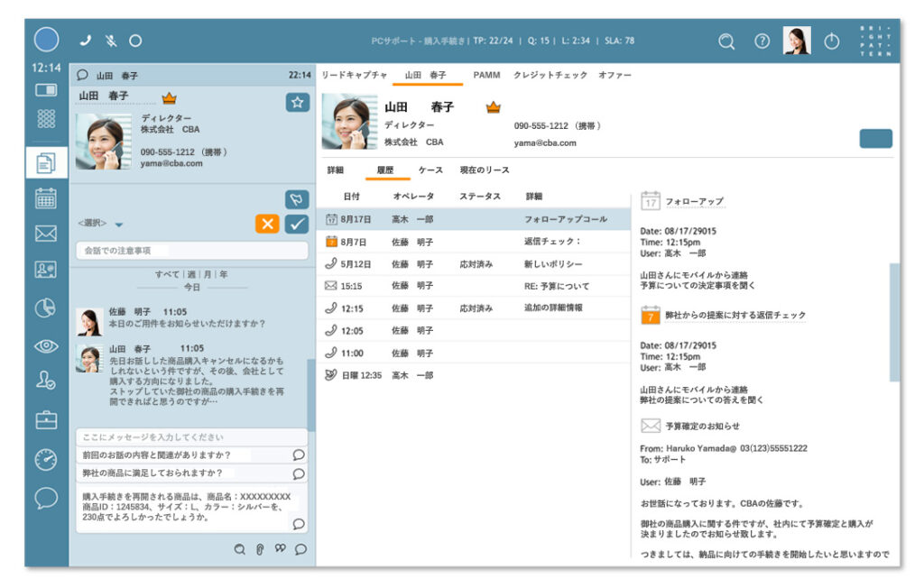Select the 8月17日 フォローアップコール history row
Screen dimensions: 924x588
pos(473,219)
